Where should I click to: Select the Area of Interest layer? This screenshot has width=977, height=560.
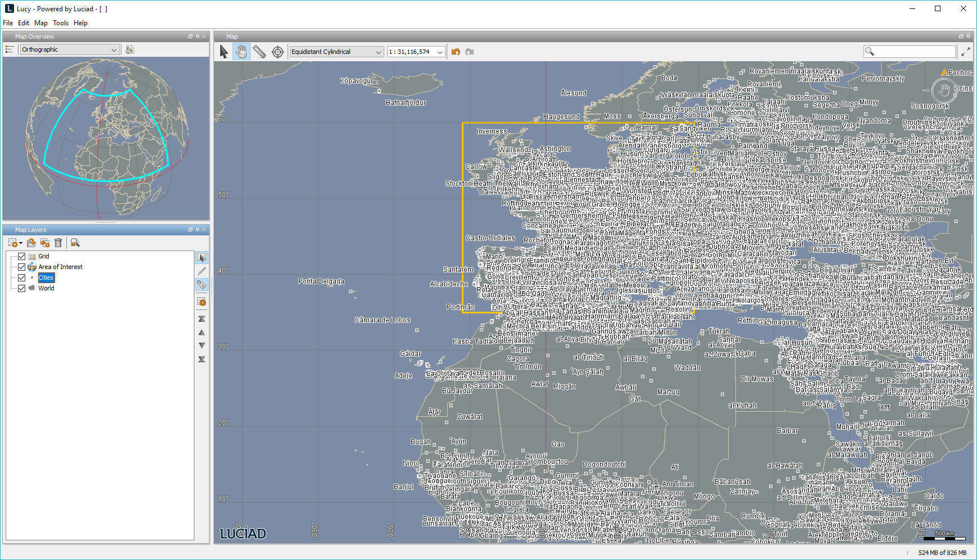tap(60, 267)
